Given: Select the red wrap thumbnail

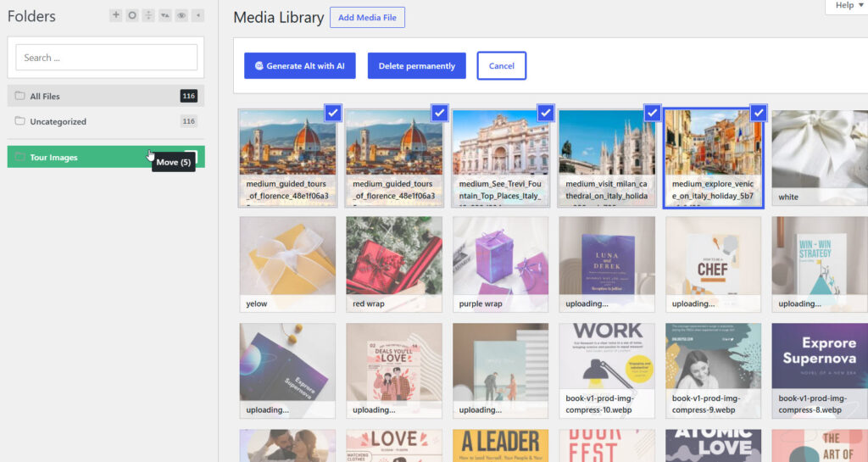Looking at the screenshot, I should click(394, 264).
